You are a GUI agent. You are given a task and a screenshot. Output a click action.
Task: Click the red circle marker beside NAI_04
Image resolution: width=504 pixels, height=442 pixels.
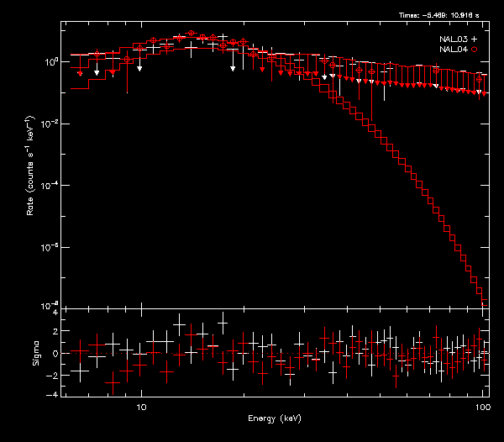[x=474, y=50]
